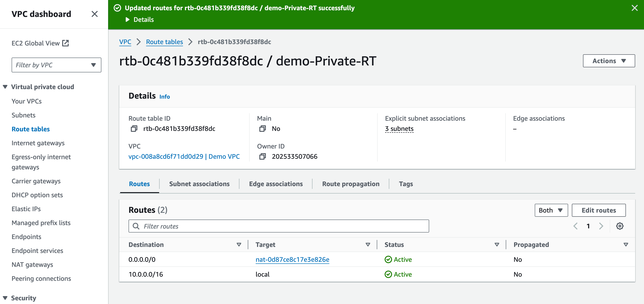Open the nat-0d87ce8c17e3e826e target link

click(x=292, y=259)
